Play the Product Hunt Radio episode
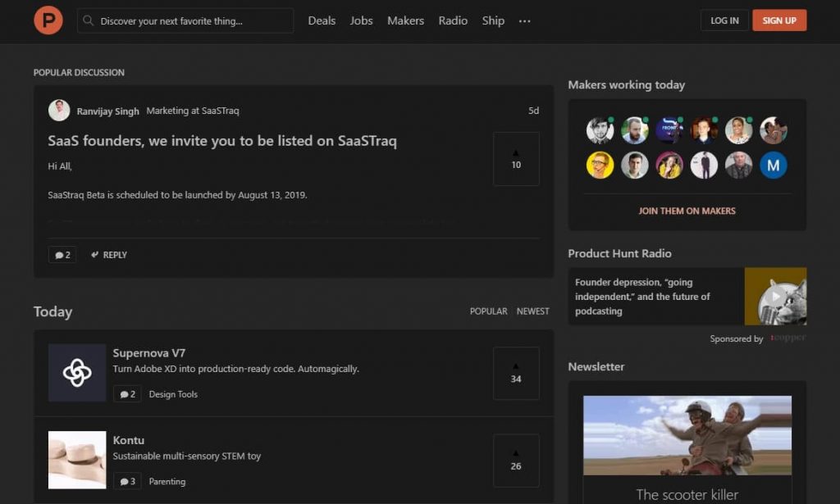The height and width of the screenshot is (504, 840). (x=775, y=297)
